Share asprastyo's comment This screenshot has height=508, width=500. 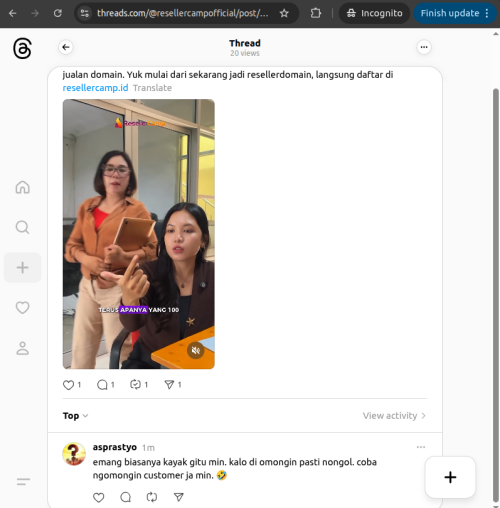179,497
